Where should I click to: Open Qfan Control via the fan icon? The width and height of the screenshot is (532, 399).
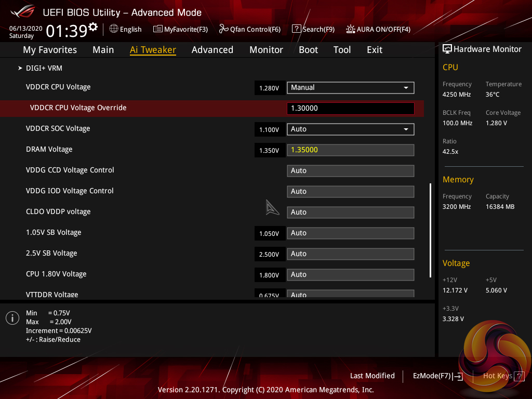click(223, 29)
